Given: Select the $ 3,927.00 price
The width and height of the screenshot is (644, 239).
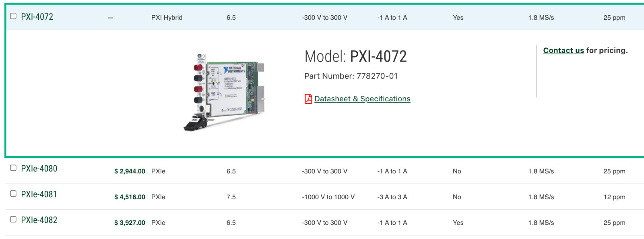Looking at the screenshot, I should (130, 223).
